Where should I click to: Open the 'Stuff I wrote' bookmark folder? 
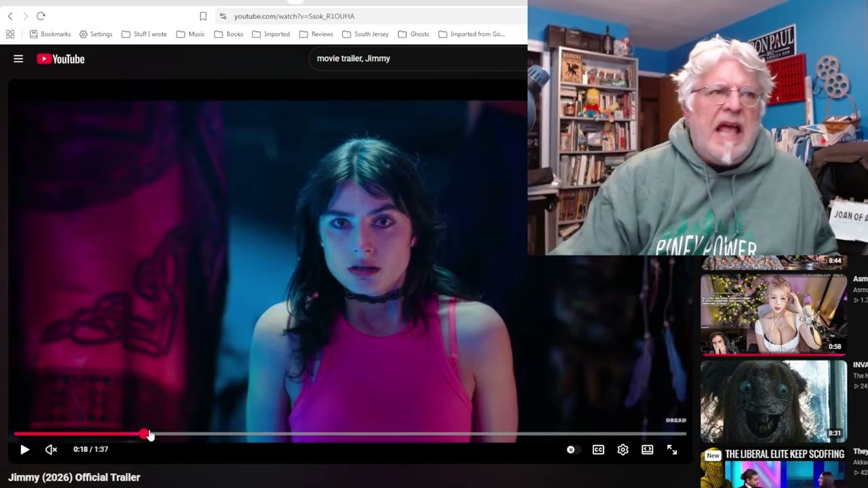pos(144,34)
